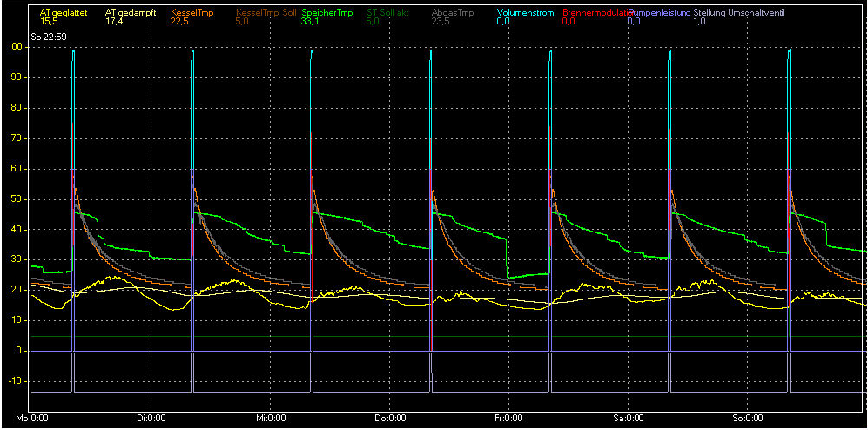Image resolution: width=868 pixels, height=430 pixels.
Task: Click the 30 label on the Y axis
Action: (15, 259)
